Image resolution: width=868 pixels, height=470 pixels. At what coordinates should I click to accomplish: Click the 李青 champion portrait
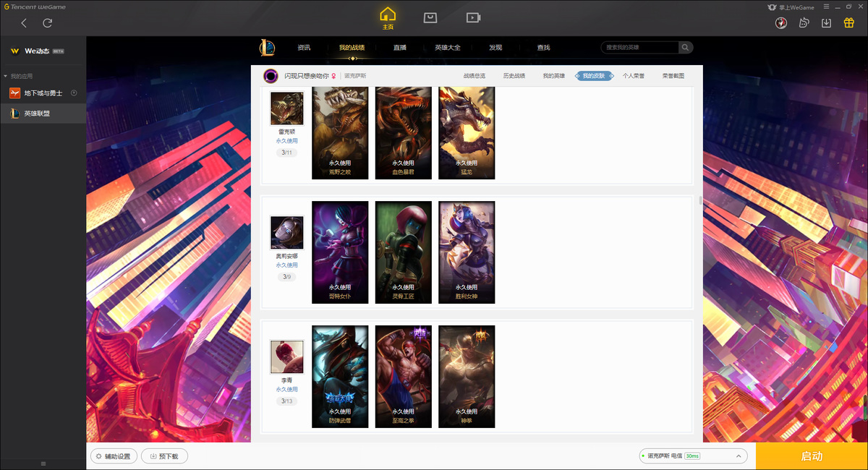[x=286, y=357]
